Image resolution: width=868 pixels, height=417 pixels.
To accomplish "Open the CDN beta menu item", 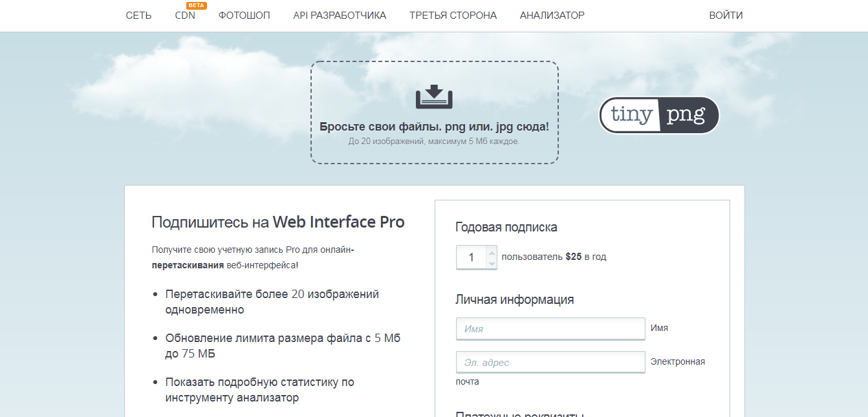I will click(x=185, y=15).
